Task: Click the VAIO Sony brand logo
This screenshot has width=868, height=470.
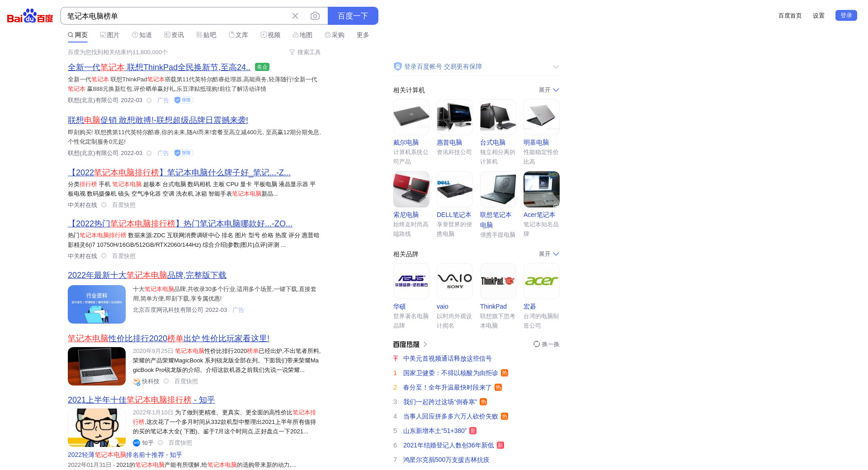Action: tap(454, 281)
